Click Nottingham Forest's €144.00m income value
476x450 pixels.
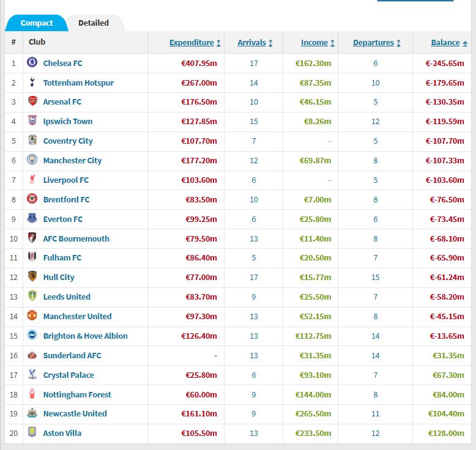coord(313,395)
